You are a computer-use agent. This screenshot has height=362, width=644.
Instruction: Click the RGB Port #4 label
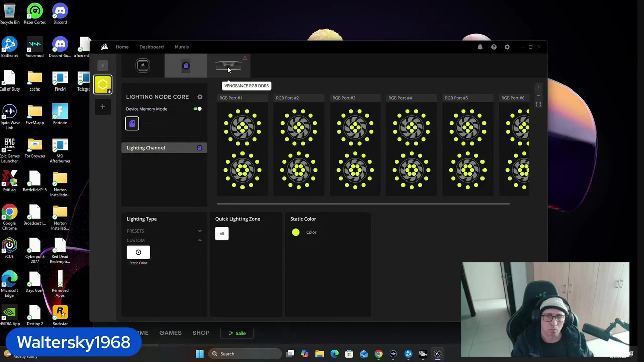400,98
